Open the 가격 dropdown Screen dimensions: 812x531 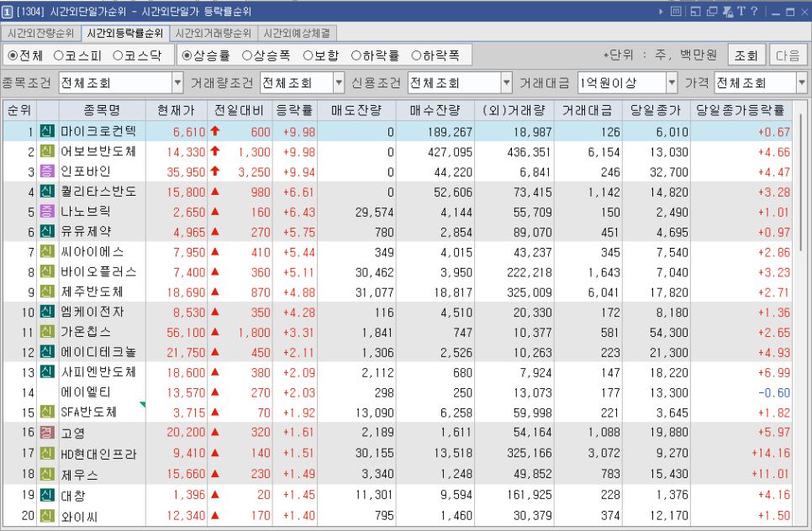[802, 83]
